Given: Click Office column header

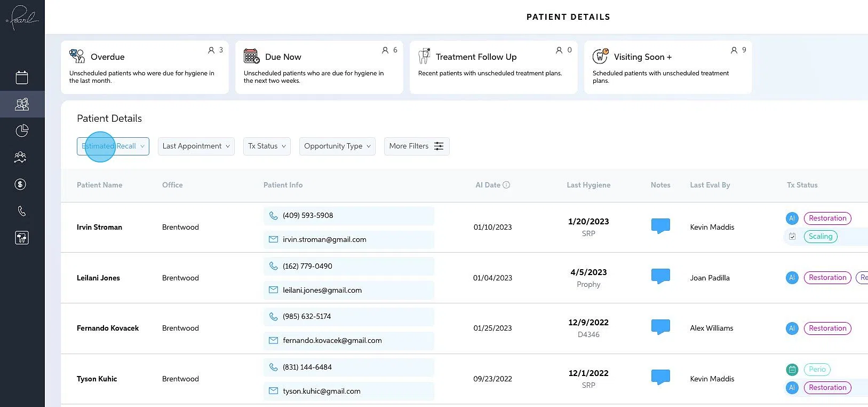Looking at the screenshot, I should (172, 185).
